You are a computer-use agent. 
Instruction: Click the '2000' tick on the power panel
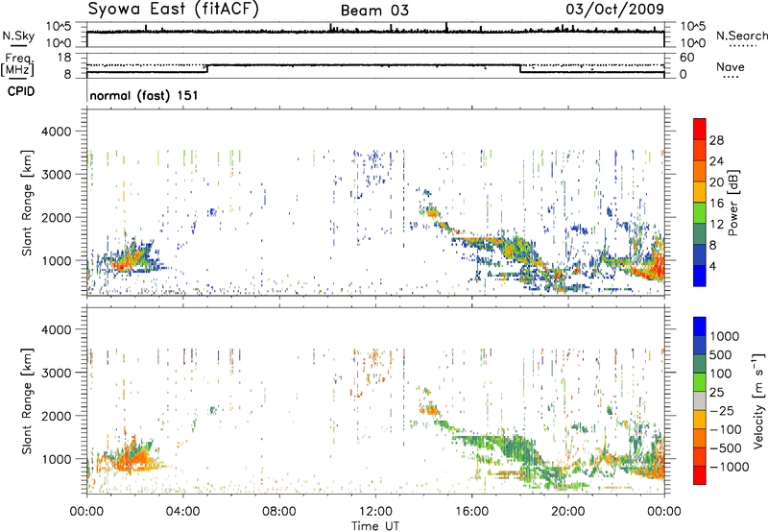pos(57,218)
